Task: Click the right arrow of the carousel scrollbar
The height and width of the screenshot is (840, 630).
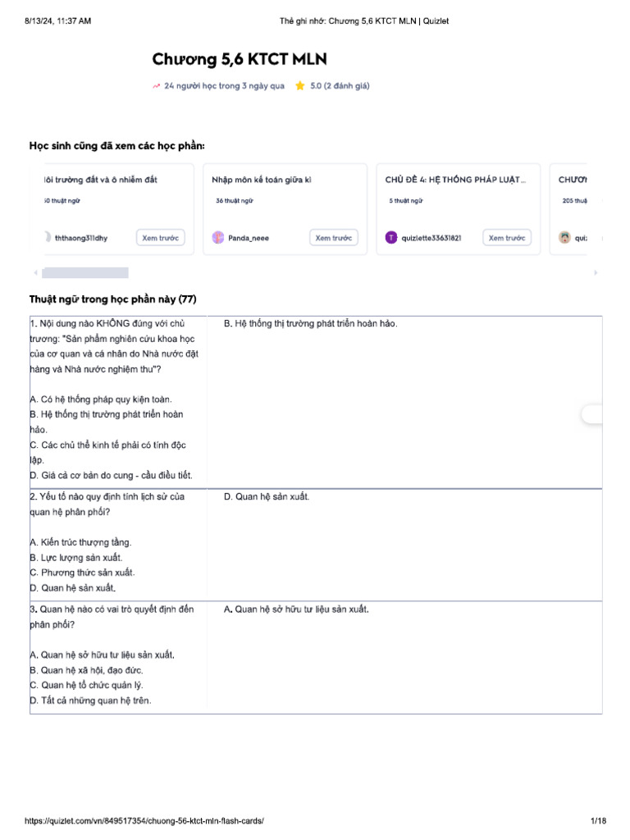Action: tap(596, 272)
